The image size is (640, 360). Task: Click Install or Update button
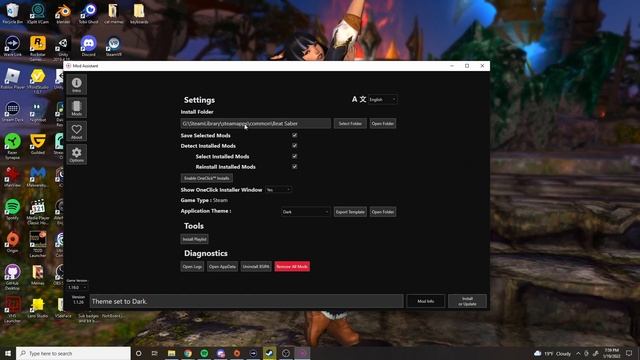coord(467,301)
